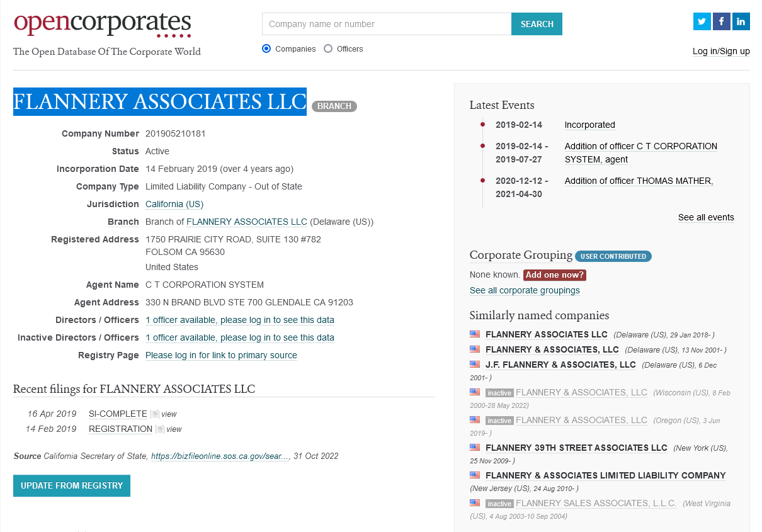Click Inactive Directors / Officers login link

click(x=240, y=337)
